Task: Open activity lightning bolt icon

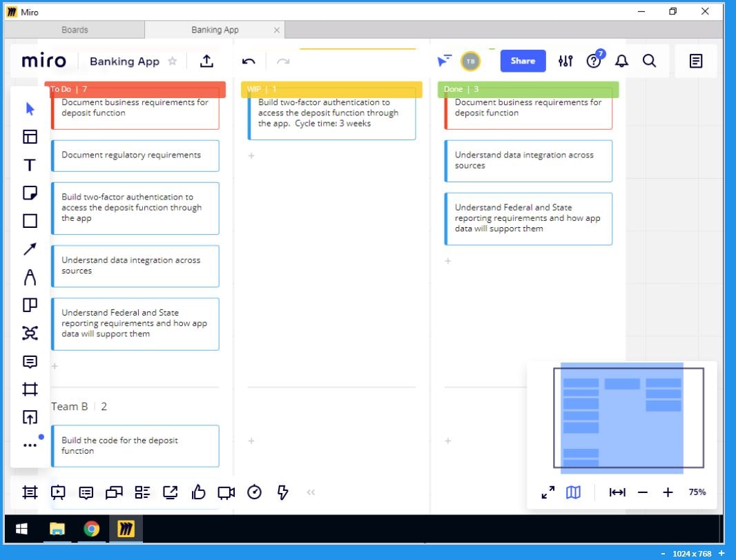Action: click(x=282, y=492)
